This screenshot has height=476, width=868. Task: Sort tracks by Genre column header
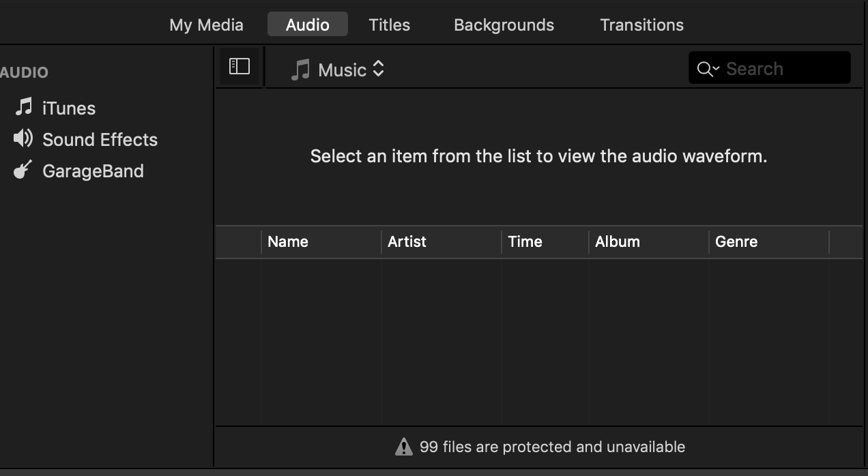(736, 241)
